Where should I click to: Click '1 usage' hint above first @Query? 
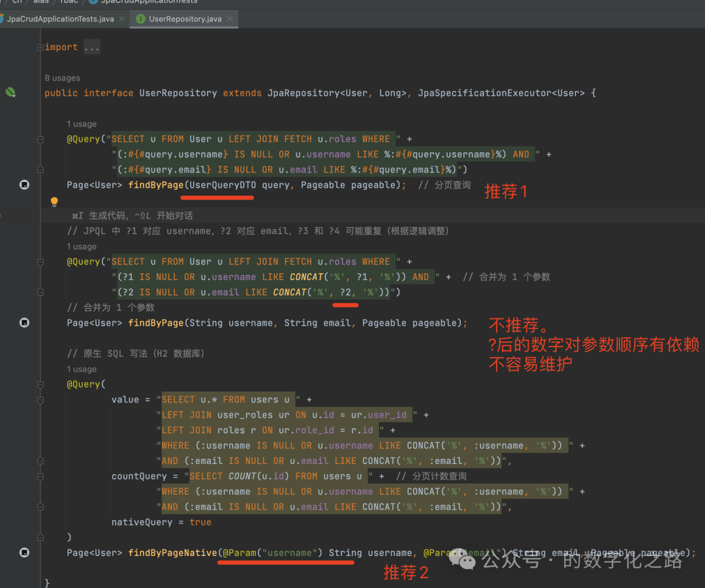coord(82,123)
